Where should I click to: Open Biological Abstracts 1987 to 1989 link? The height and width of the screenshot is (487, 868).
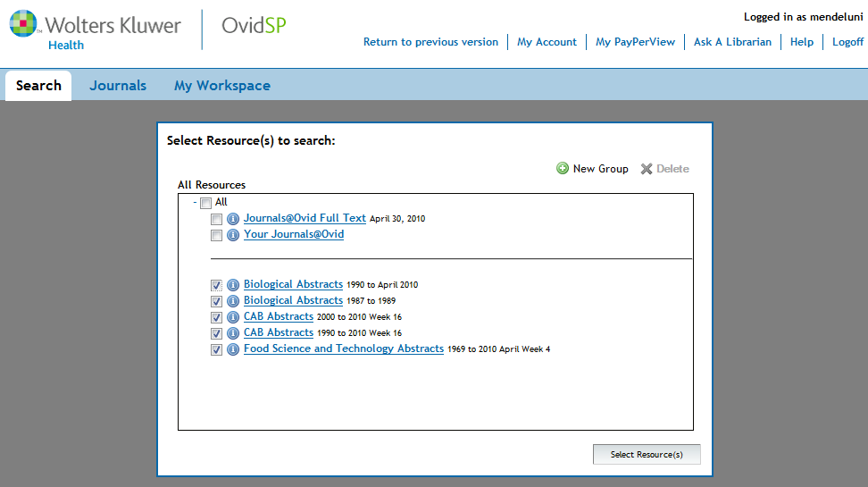point(293,300)
